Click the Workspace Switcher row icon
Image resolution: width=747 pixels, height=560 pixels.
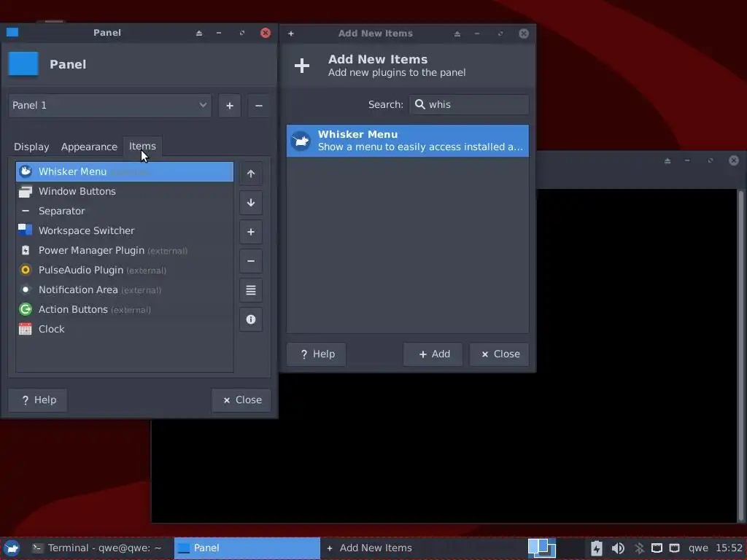26,230
